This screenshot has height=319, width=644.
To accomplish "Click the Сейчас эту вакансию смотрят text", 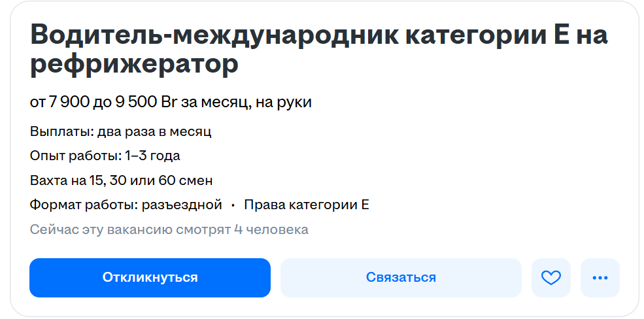I will pos(131,229).
